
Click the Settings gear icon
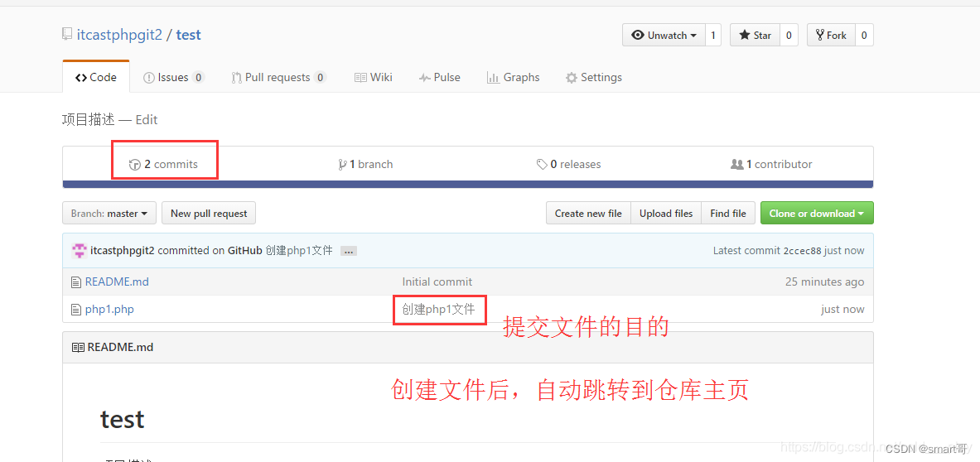pyautogui.click(x=571, y=78)
